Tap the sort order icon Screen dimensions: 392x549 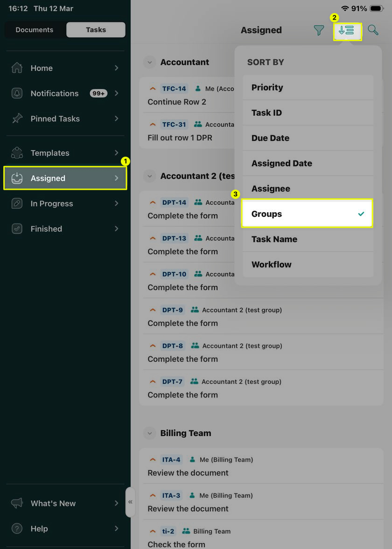click(x=347, y=31)
